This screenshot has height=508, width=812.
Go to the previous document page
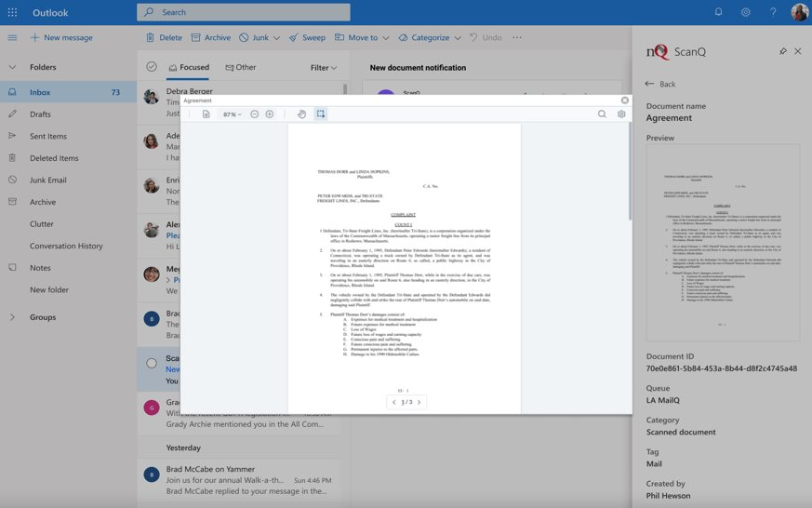point(394,402)
